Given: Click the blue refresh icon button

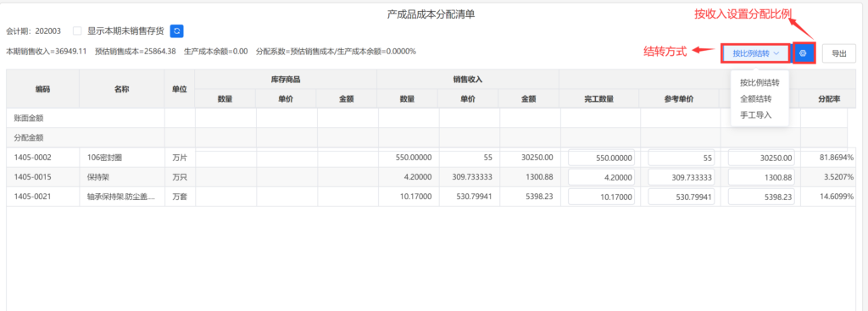Looking at the screenshot, I should click(176, 31).
